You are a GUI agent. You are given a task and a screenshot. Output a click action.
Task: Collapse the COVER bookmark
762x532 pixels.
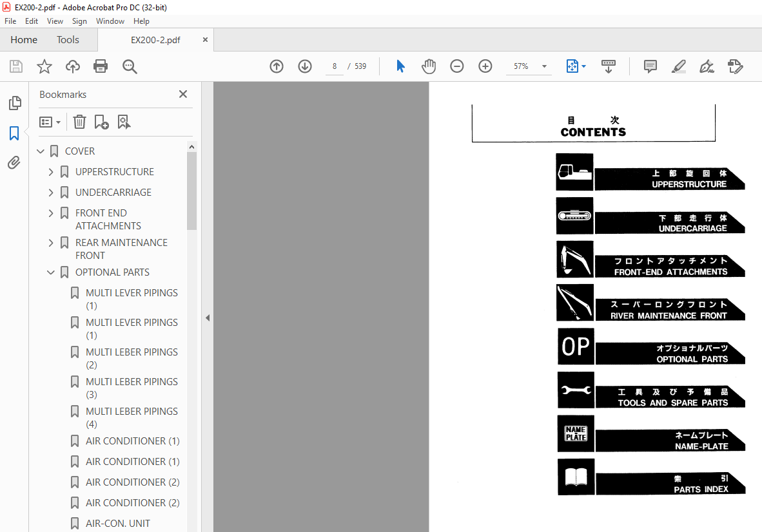coord(41,151)
